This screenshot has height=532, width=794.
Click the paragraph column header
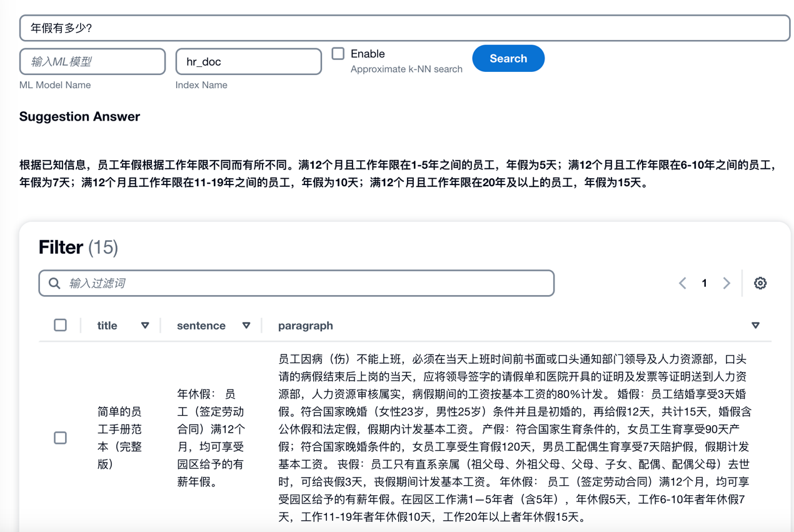(x=306, y=326)
